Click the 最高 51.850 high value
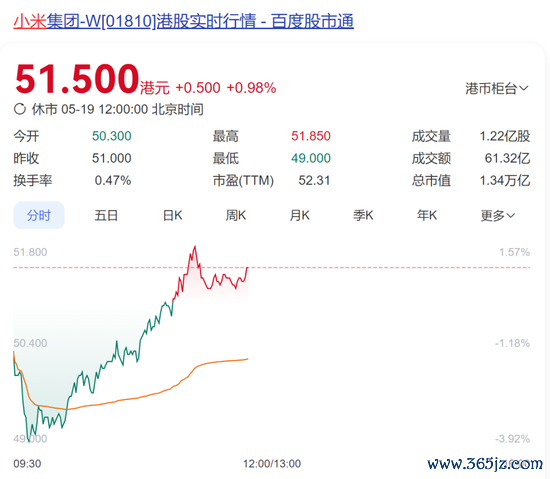 (x=311, y=136)
